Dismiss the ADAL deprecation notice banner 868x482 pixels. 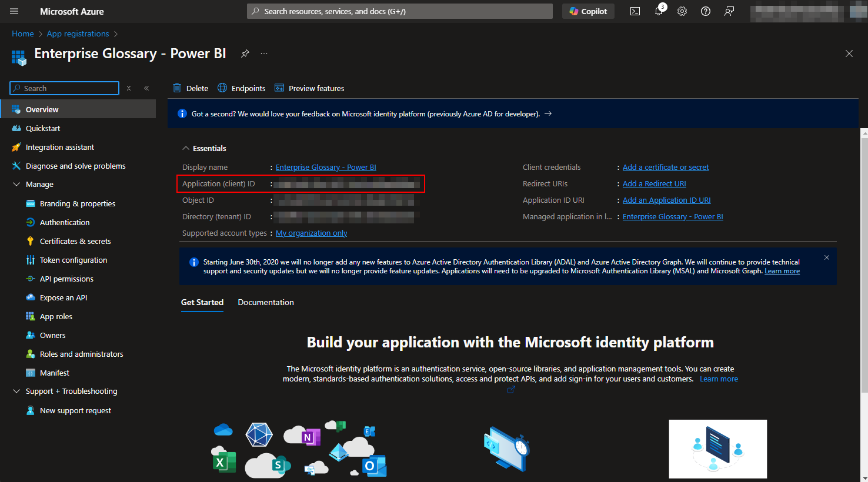coord(826,257)
